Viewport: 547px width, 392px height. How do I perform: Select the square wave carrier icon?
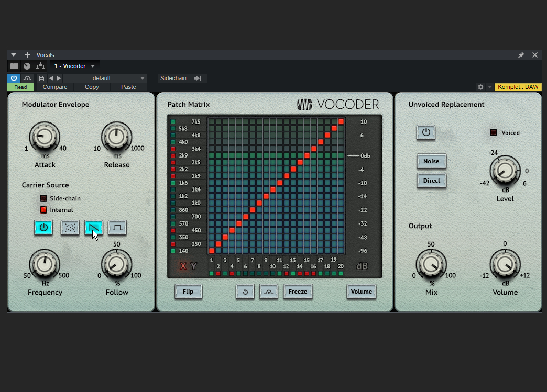pyautogui.click(x=117, y=228)
